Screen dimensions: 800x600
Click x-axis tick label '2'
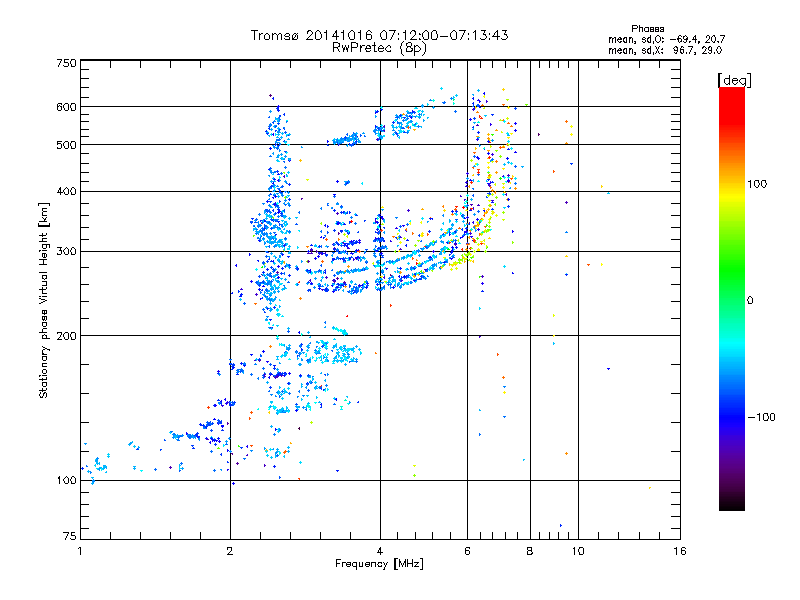(x=230, y=551)
